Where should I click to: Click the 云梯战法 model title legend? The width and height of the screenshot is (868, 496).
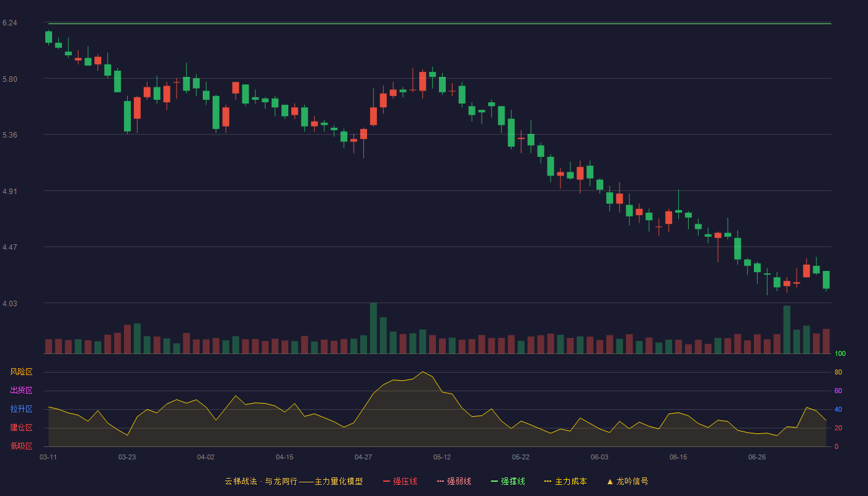pyautogui.click(x=293, y=481)
